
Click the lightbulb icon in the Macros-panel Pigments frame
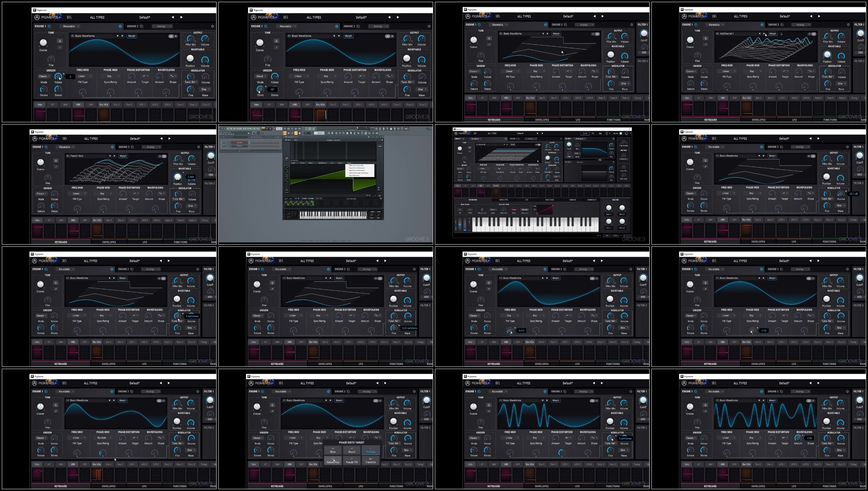click(607, 133)
